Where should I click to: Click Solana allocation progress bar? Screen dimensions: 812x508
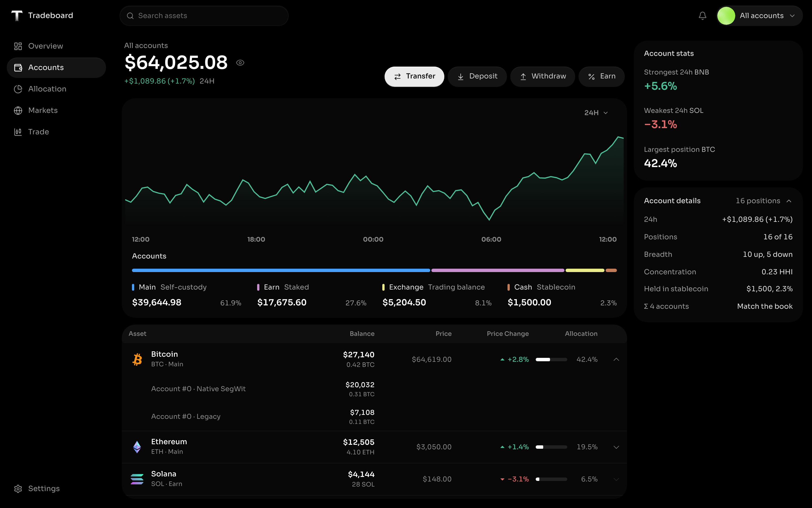[x=551, y=479]
